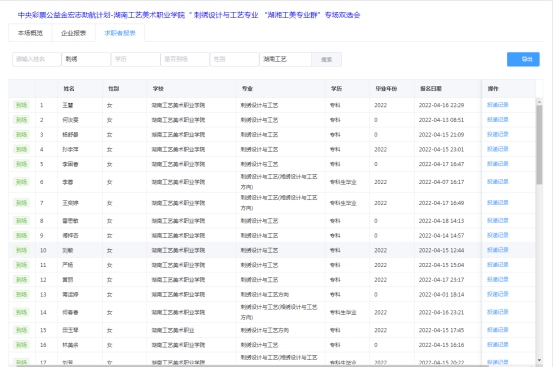The height and width of the screenshot is (367, 554).
Task: Click the scrollbar up arrow
Action: [x=539, y=102]
